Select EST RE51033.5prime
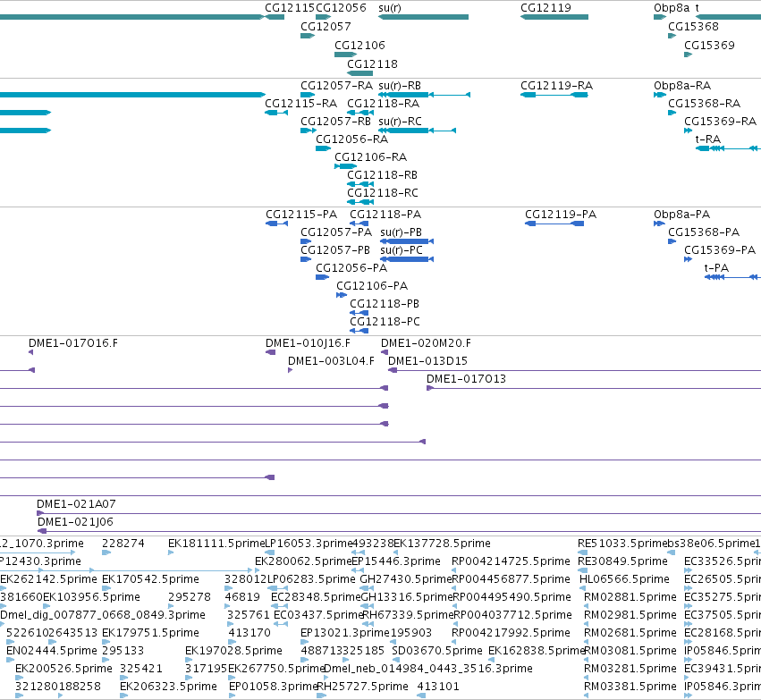The height and width of the screenshot is (700, 761). pyautogui.click(x=622, y=544)
